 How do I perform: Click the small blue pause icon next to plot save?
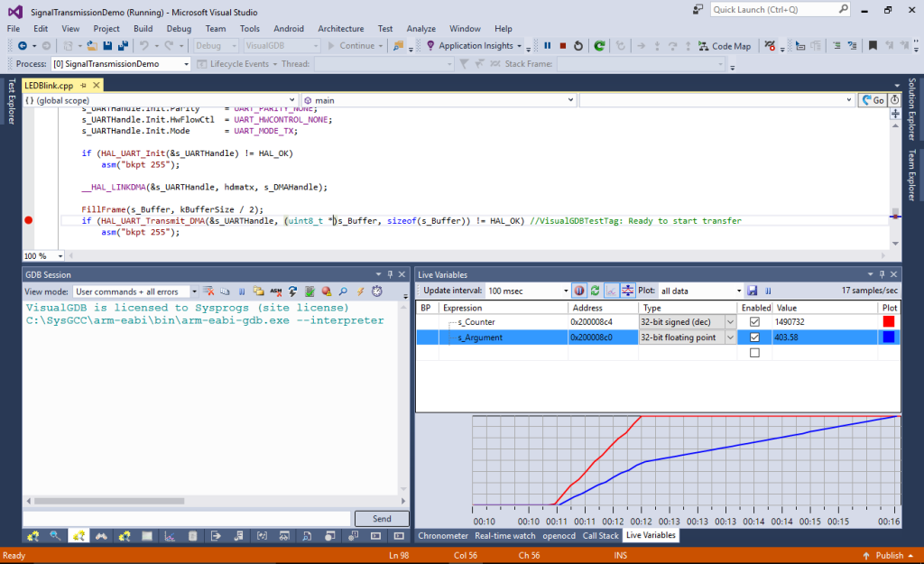[768, 291]
